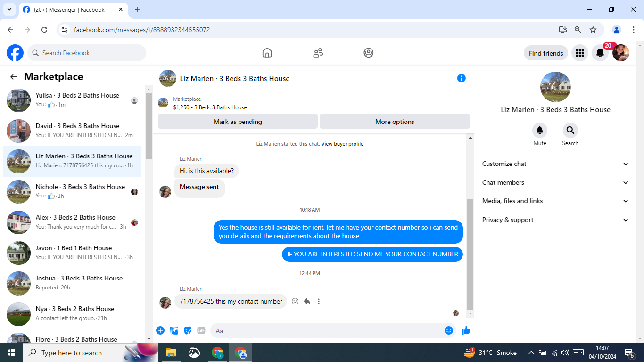The height and width of the screenshot is (362, 644).
Task: Open the Facebook menu grid icon
Action: click(580, 53)
